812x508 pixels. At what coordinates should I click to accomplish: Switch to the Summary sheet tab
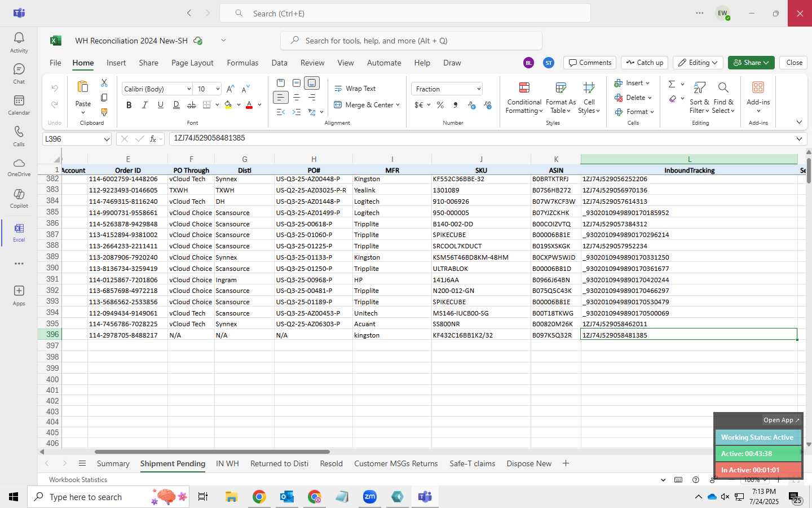point(113,463)
